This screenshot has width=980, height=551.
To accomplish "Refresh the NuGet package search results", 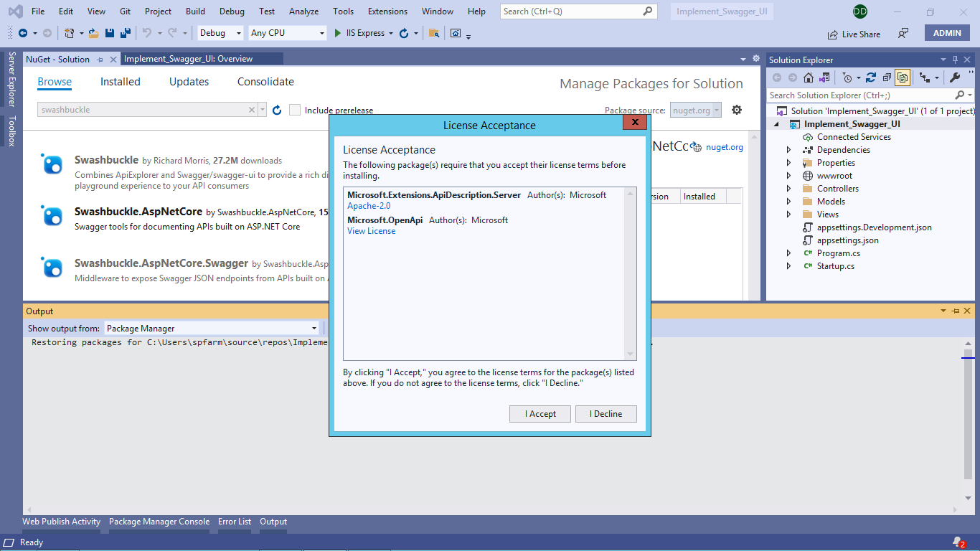I will [277, 110].
